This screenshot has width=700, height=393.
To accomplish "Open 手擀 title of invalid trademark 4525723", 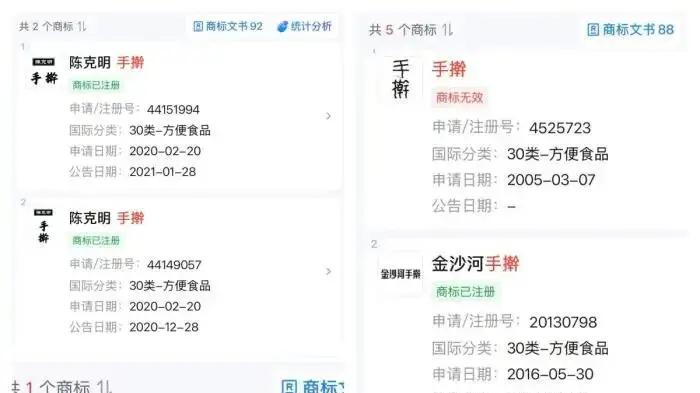I will tap(449, 69).
